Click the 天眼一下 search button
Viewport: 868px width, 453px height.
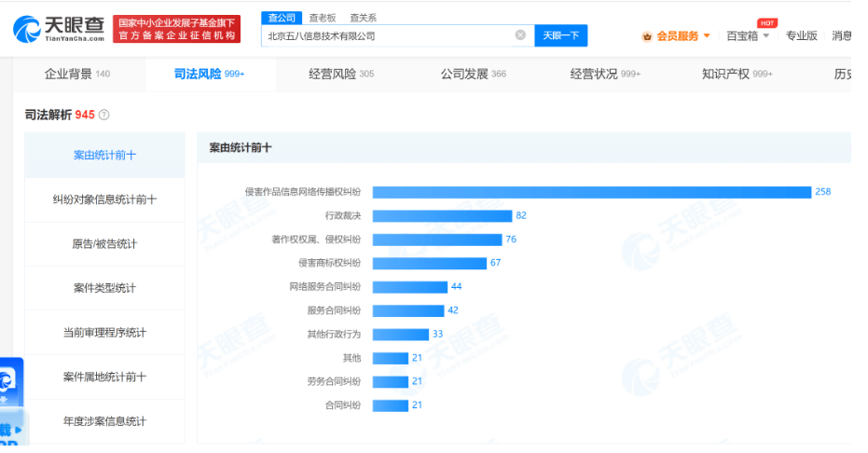(x=560, y=35)
